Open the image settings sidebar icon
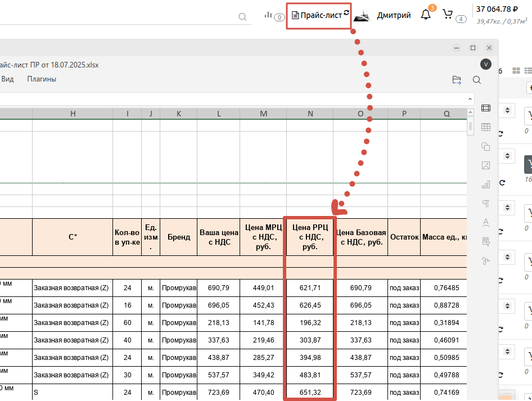532x401 pixels. [486, 165]
